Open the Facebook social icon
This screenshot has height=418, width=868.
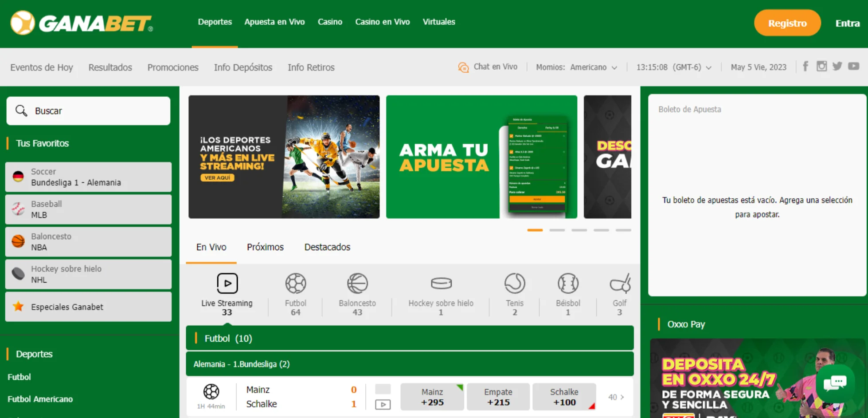[805, 67]
